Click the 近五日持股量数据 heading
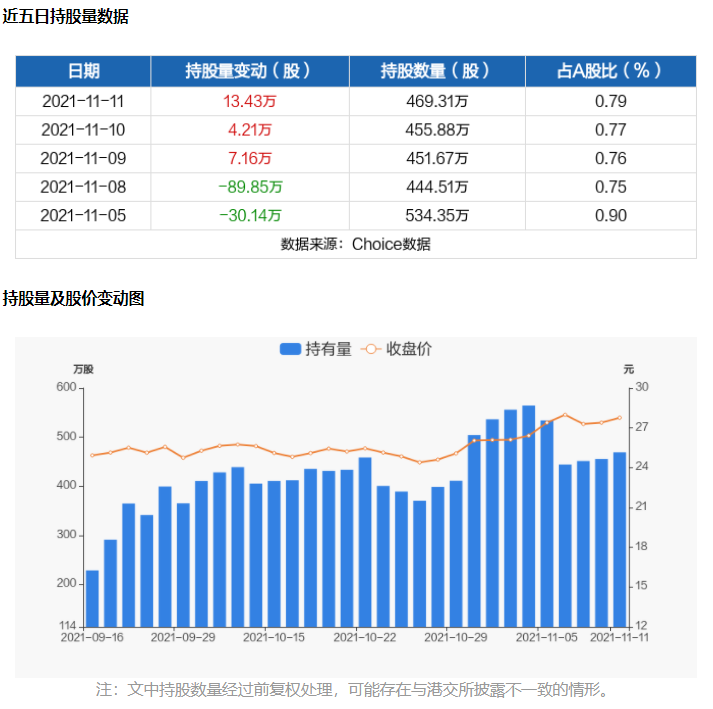Viewport: 713px width, 709px height. 65,17
